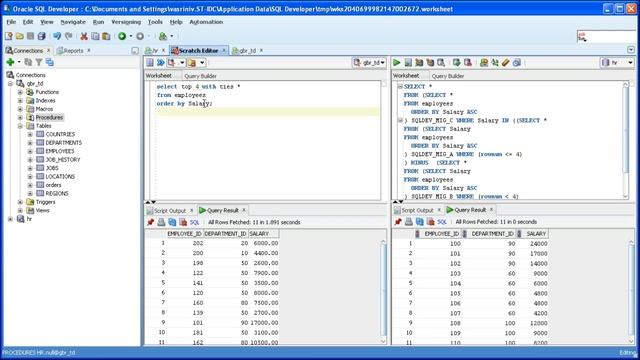Expand the Triggers tree node

click(20, 202)
